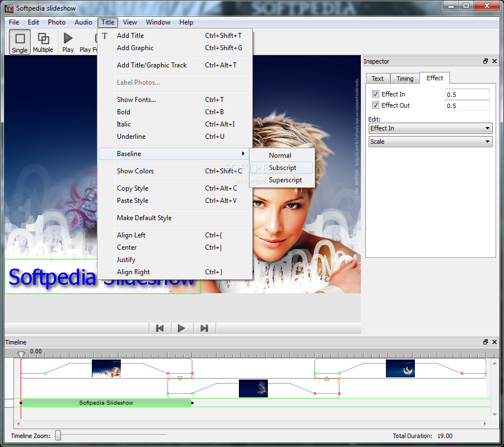Toggle the Effect Out checkbox
Screen dimensions: 504x447
[375, 105]
